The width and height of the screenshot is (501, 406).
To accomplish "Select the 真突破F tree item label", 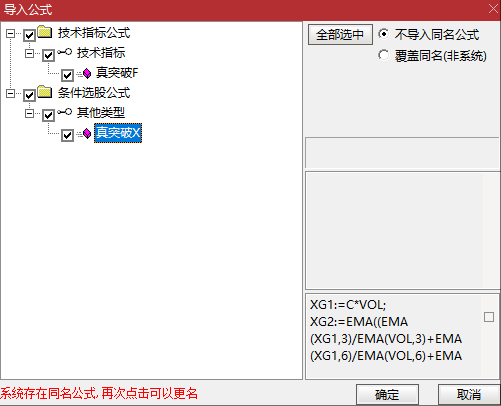I will (x=117, y=73).
